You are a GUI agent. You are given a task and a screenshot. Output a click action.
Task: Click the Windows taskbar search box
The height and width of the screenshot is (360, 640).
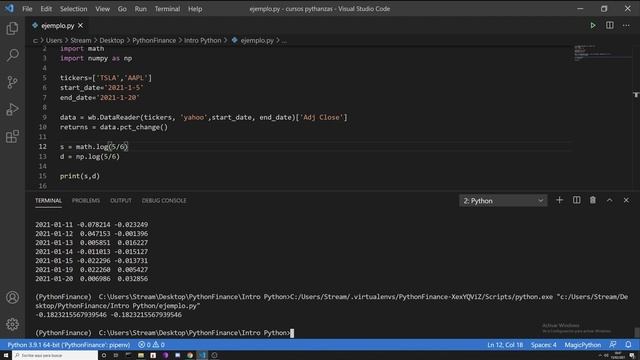pyautogui.click(x=55, y=356)
